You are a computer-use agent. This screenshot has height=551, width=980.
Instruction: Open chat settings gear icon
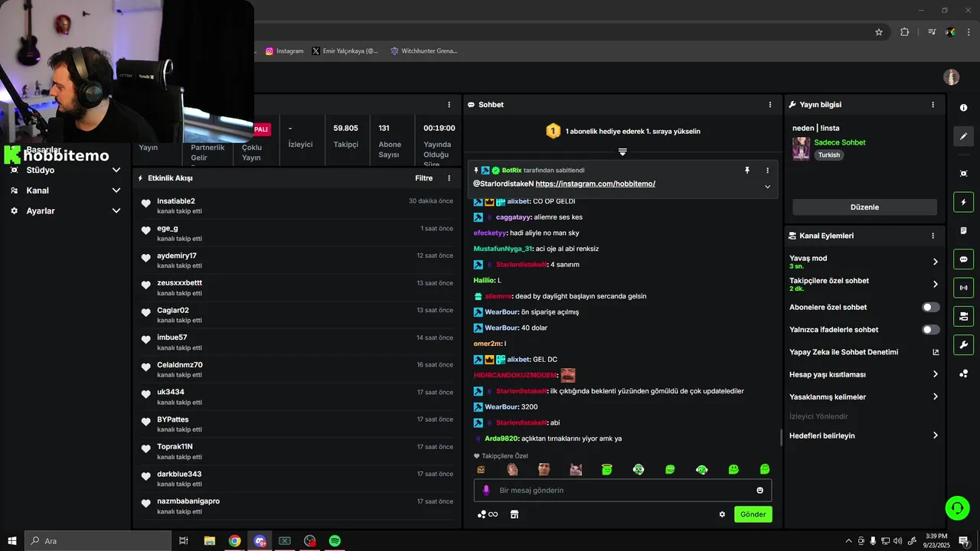(722, 514)
